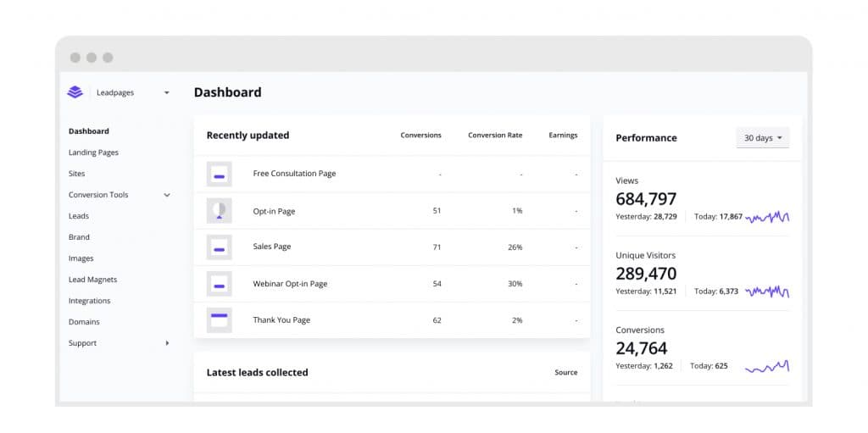Click Today: 17,867 views stat
Image resolution: width=868 pixels, height=433 pixels.
coord(719,217)
